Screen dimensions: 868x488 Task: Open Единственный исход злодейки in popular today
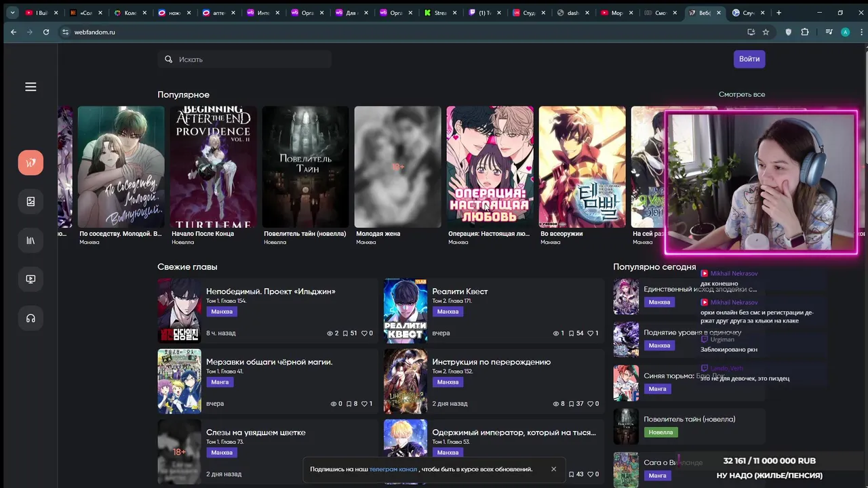pyautogui.click(x=700, y=289)
